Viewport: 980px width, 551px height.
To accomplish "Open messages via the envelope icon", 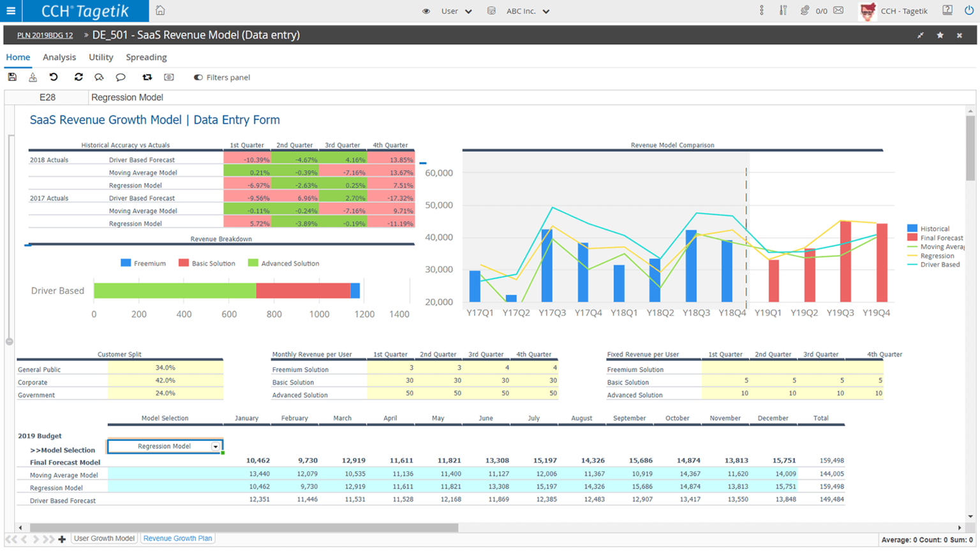I will coord(838,10).
